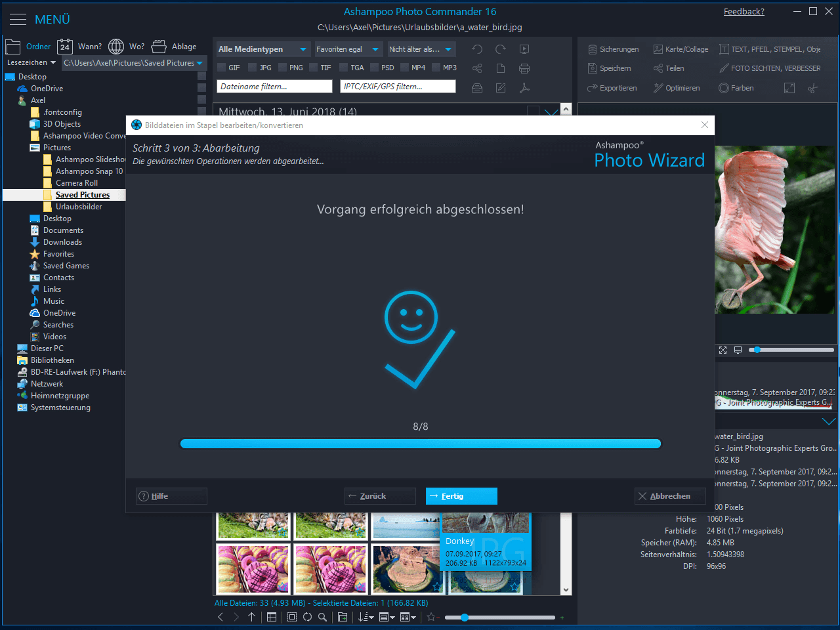Open the Feedback? link
The image size is (840, 630).
[x=744, y=12]
